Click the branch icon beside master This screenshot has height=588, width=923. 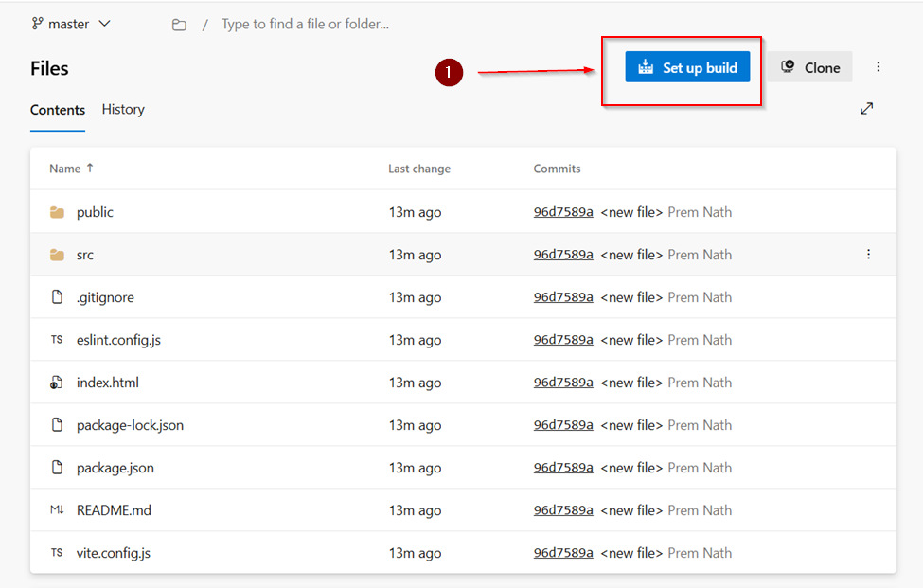tap(37, 24)
